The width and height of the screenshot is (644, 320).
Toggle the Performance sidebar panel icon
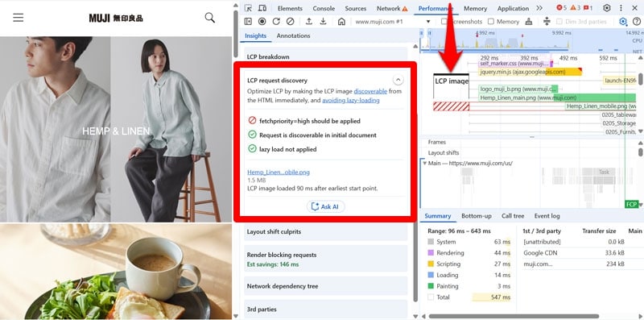click(248, 22)
